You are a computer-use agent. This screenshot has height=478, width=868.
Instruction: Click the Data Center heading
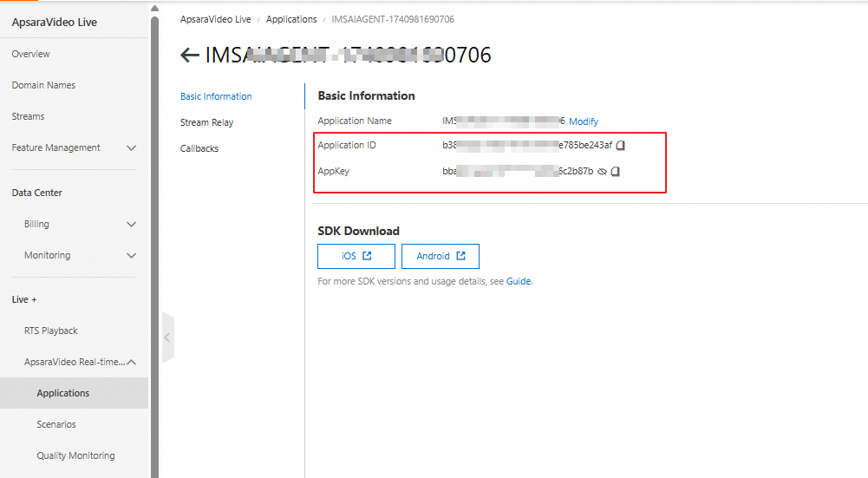[x=36, y=193]
